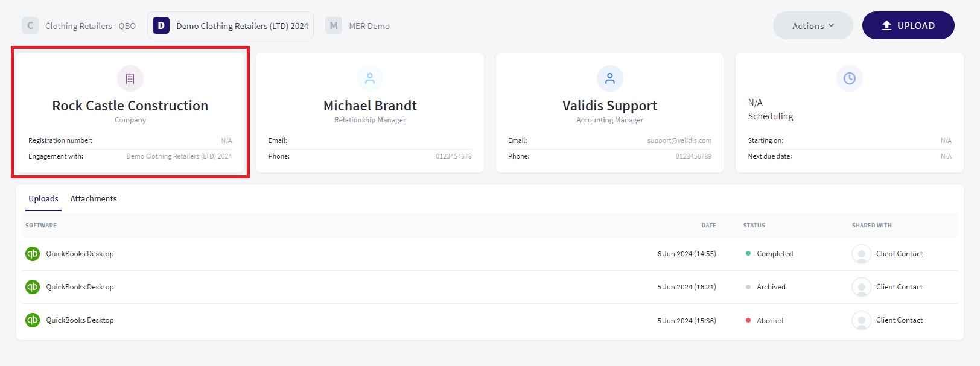This screenshot has width=980, height=366.
Task: Click Client Contact avatar on 6 Jun row
Action: click(x=862, y=254)
